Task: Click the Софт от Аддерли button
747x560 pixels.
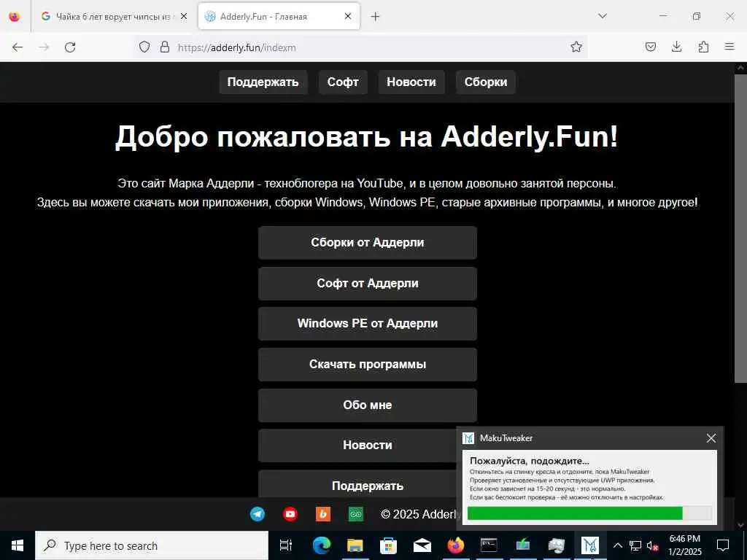Action: click(x=368, y=284)
